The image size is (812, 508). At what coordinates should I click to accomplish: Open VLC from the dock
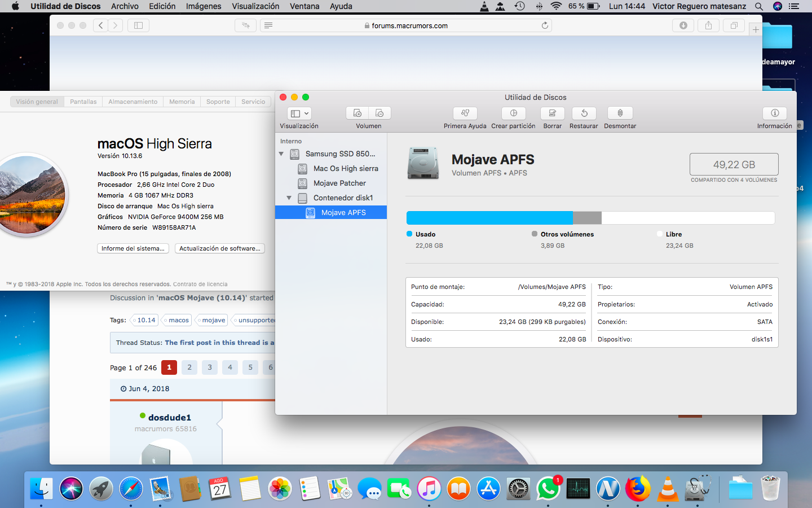(x=668, y=489)
